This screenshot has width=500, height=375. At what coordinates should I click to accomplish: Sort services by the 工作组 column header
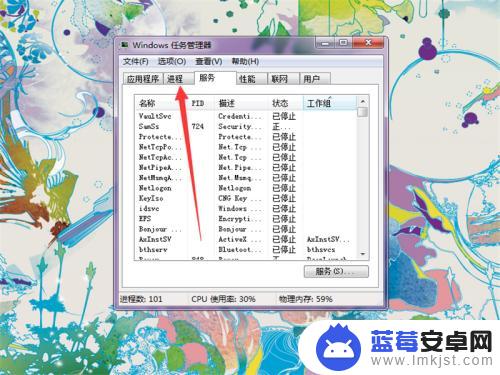(x=329, y=103)
